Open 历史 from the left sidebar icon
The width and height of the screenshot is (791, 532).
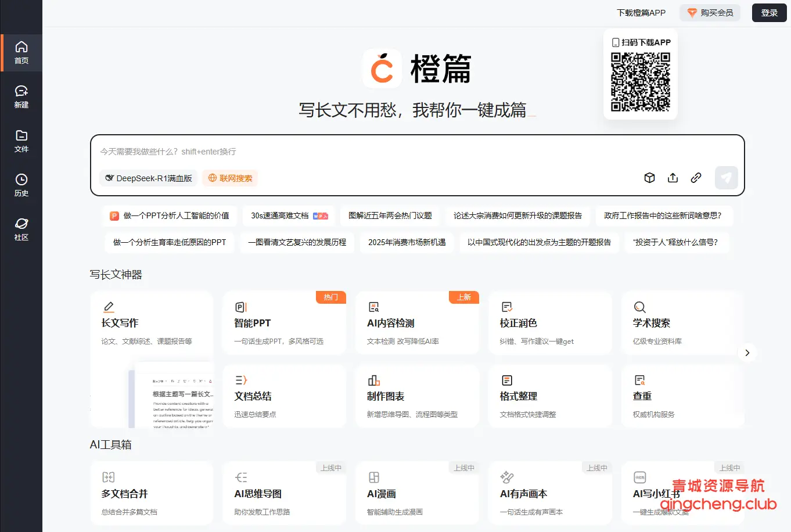pos(21,185)
